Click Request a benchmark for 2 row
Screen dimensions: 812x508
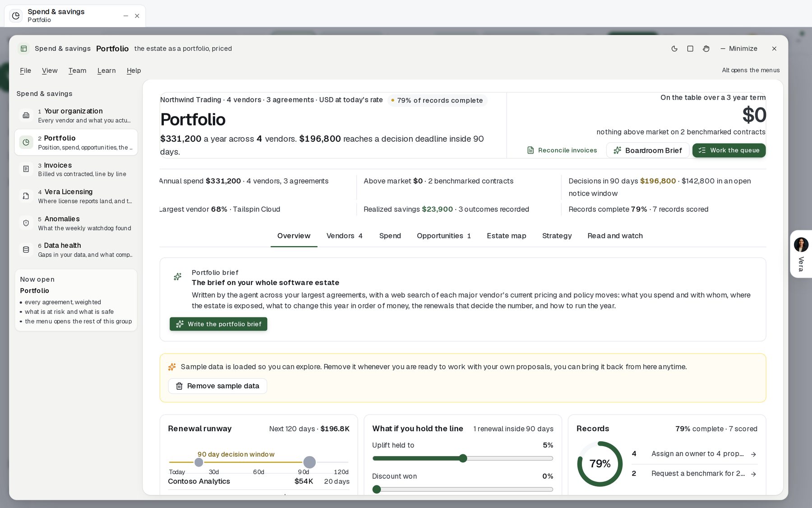click(x=694, y=474)
